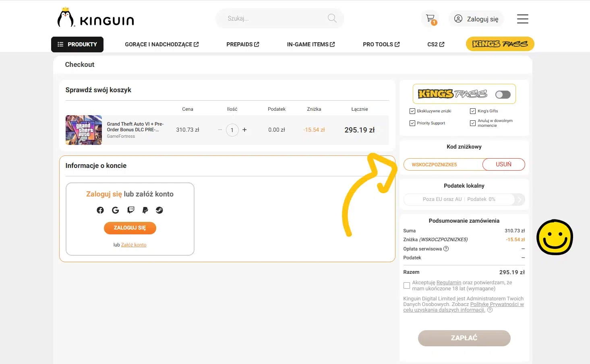Expand the Podatek lokalny region selector

point(464,199)
